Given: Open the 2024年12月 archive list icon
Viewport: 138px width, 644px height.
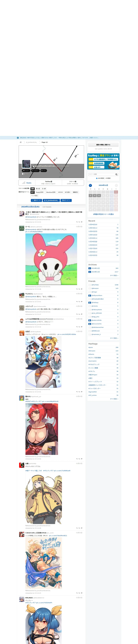Looking at the screenshot, I should pos(90,268).
